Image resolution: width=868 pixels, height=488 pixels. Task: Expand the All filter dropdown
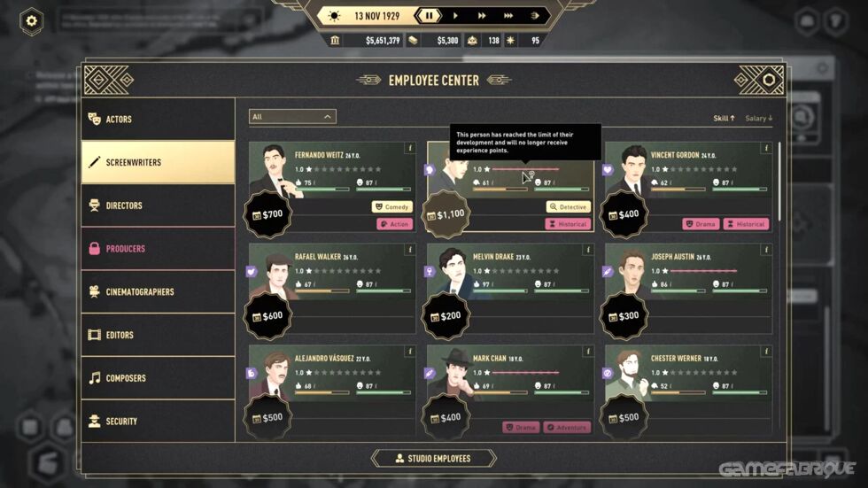tap(292, 117)
